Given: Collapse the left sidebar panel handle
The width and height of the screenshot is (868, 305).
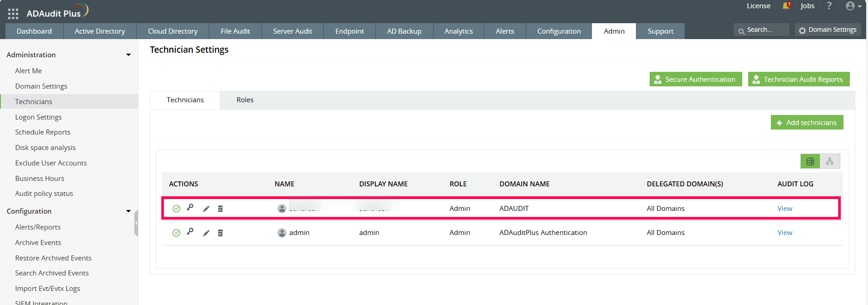Looking at the screenshot, I should pos(136,223).
